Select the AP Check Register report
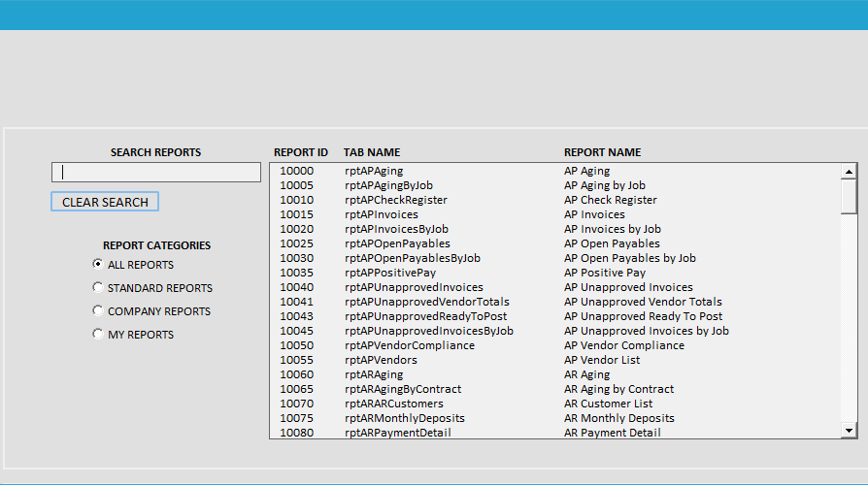 (x=610, y=200)
